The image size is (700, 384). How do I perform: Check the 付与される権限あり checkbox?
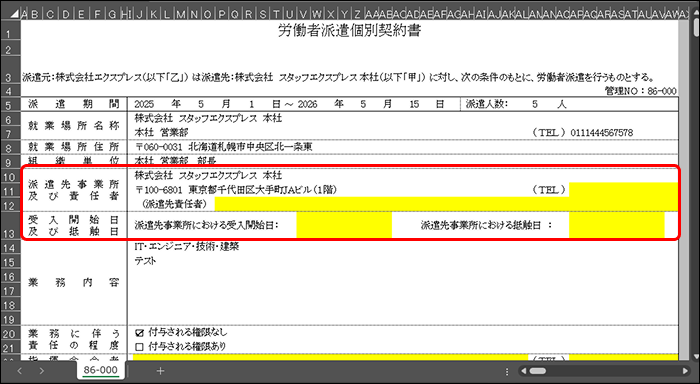pyautogui.click(x=140, y=346)
